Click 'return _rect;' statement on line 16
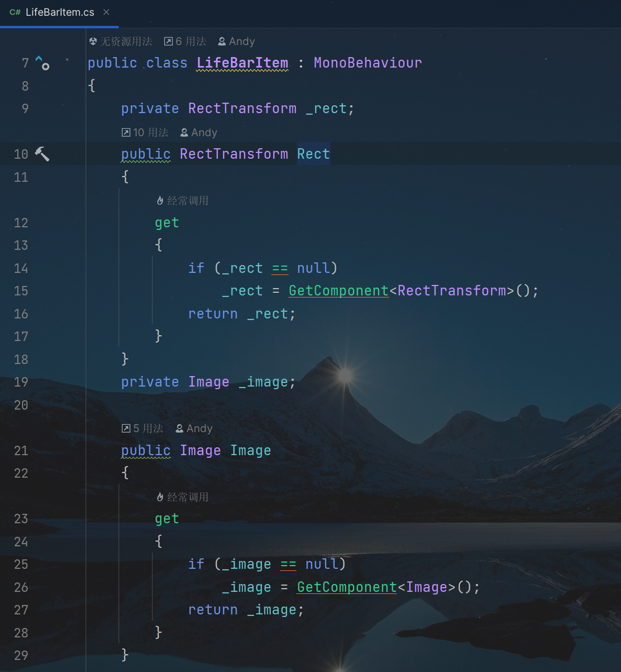 point(242,314)
